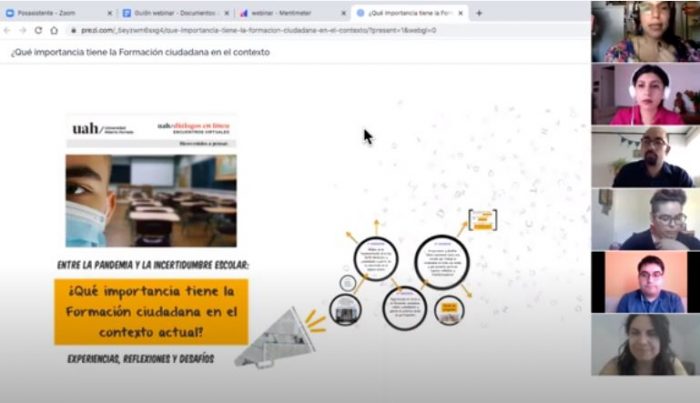Click the presentation title text at top

(x=140, y=52)
